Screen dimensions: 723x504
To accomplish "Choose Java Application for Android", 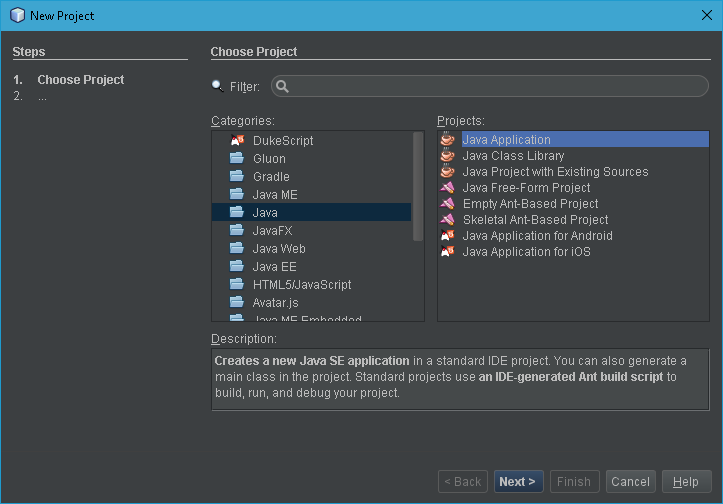I will pyautogui.click(x=538, y=236).
